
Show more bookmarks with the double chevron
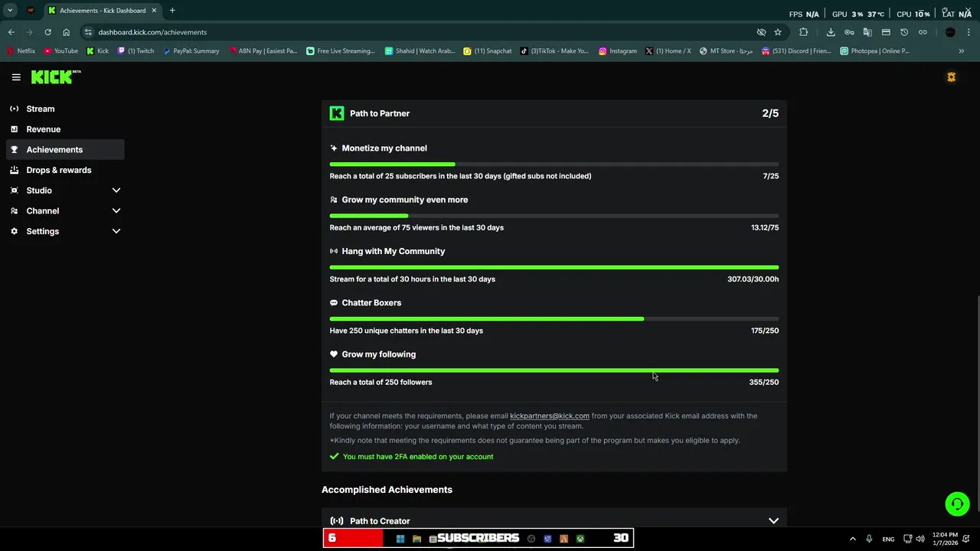(x=962, y=51)
